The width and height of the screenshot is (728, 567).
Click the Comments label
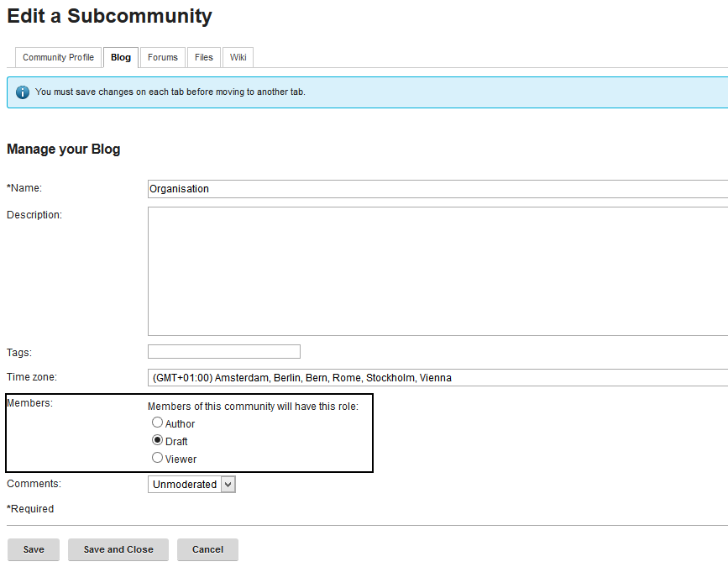34,484
